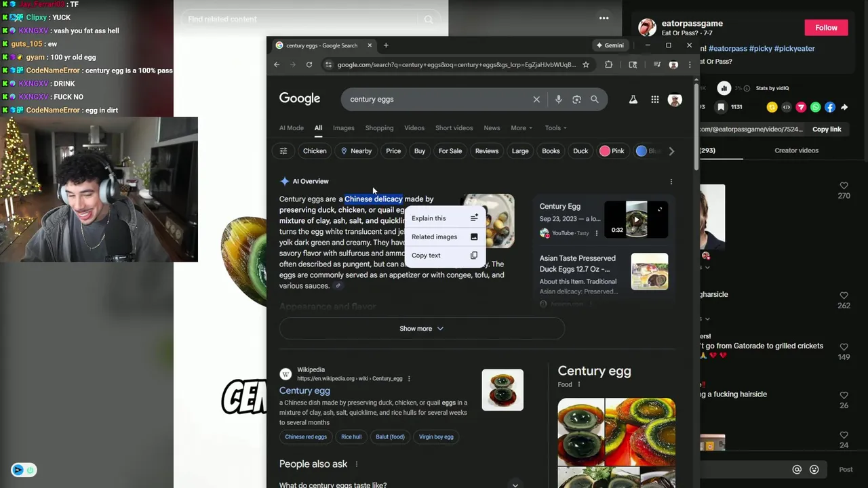This screenshot has height=488, width=868.
Task: Select the Pink color filter chip
Action: 612,151
